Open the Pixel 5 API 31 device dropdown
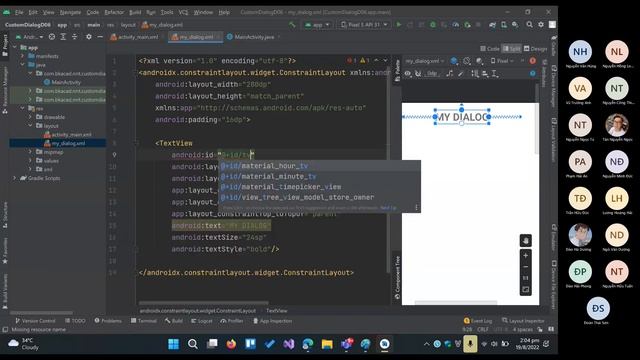The width and height of the screenshot is (640, 360). pyautogui.click(x=364, y=25)
